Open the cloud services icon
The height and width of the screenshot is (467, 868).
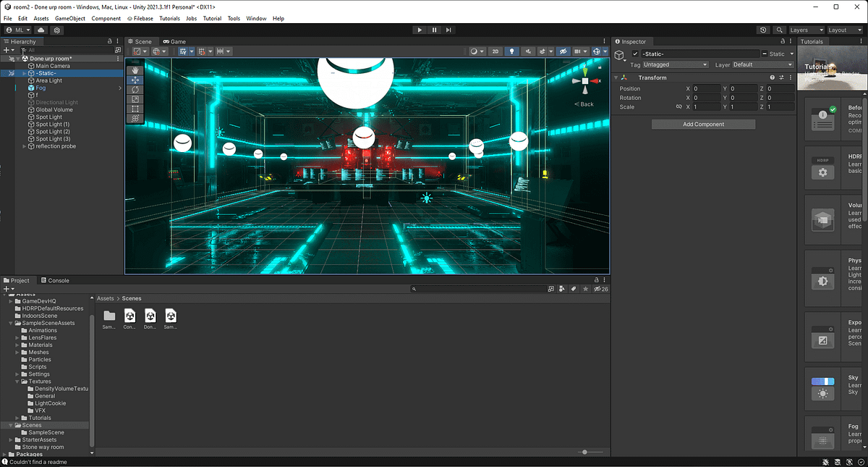pos(41,30)
